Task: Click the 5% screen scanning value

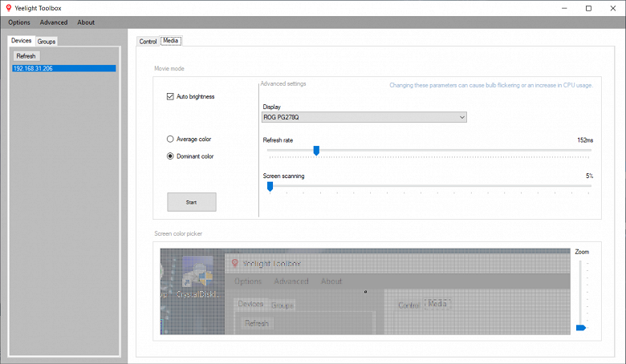Action: pos(589,176)
